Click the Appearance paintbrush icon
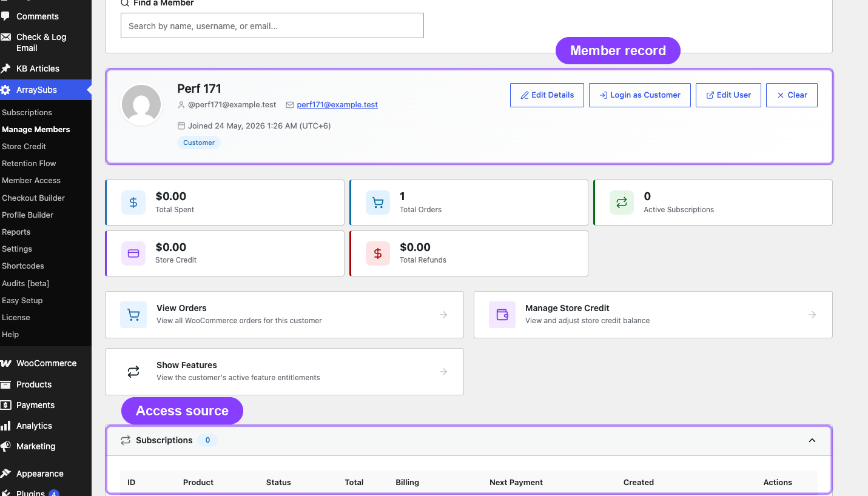868x496 pixels. (x=5, y=474)
